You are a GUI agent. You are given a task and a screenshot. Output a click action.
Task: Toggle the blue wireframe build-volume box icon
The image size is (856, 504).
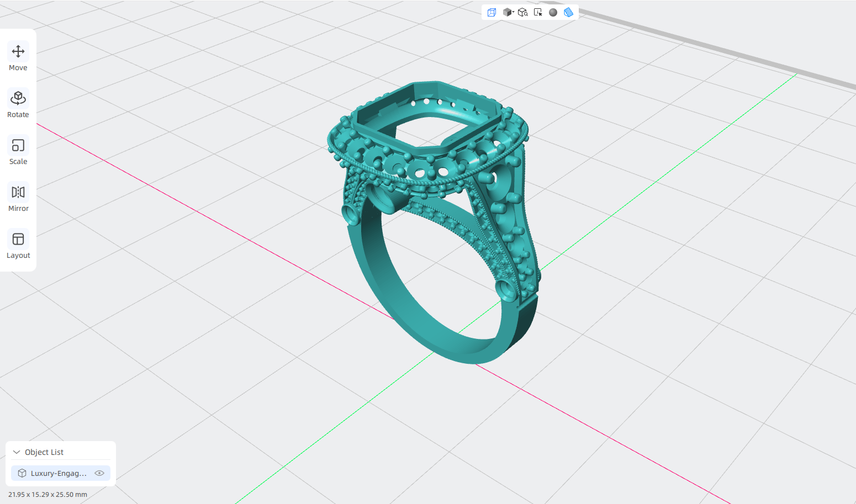click(x=492, y=12)
